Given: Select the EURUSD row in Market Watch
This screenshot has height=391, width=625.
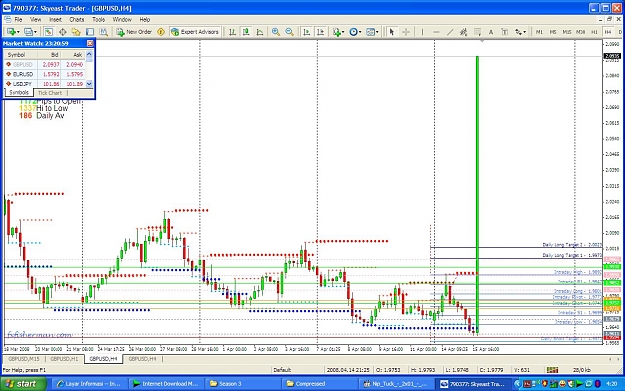Looking at the screenshot, I should pyautogui.click(x=45, y=74).
